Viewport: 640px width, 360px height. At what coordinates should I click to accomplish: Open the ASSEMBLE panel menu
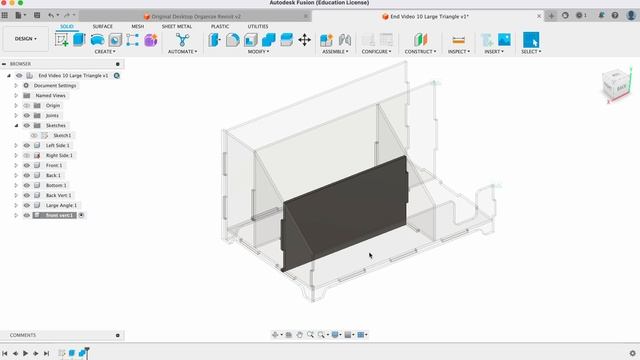click(335, 52)
